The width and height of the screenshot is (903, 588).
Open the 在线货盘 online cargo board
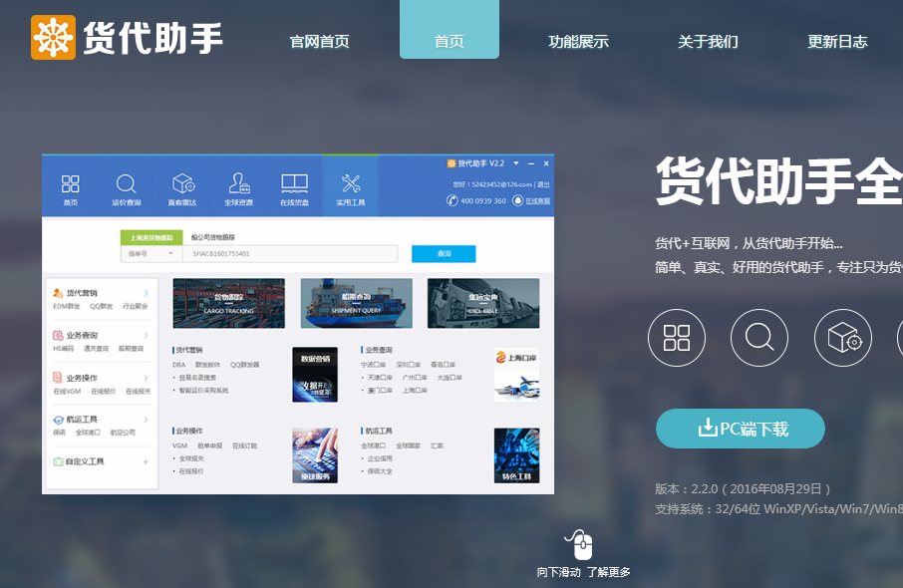[x=294, y=186]
